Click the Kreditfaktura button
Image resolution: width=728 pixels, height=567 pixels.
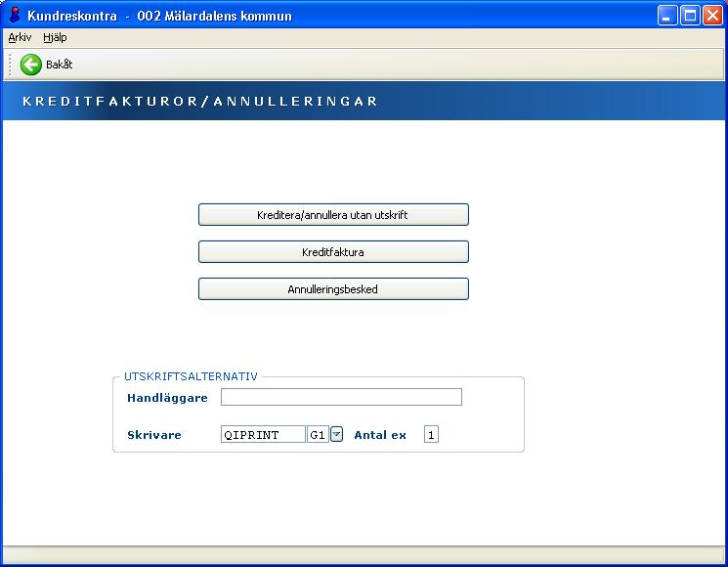coord(333,252)
